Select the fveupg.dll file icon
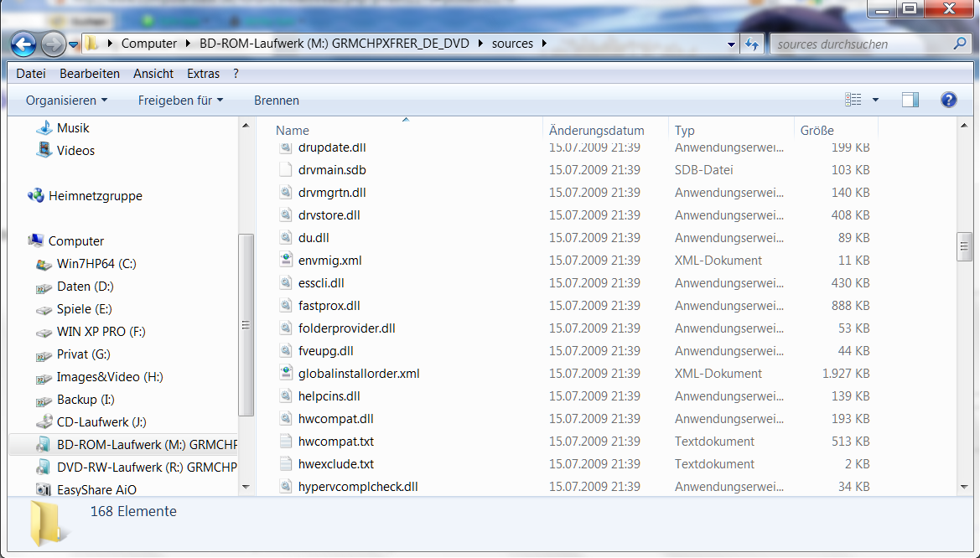The width and height of the screenshot is (980, 558). 286,350
